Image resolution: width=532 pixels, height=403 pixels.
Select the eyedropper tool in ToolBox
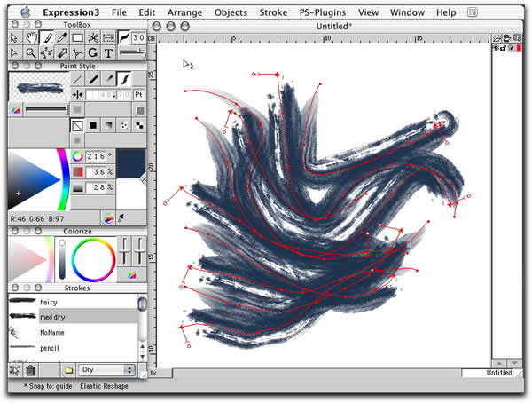[62, 37]
